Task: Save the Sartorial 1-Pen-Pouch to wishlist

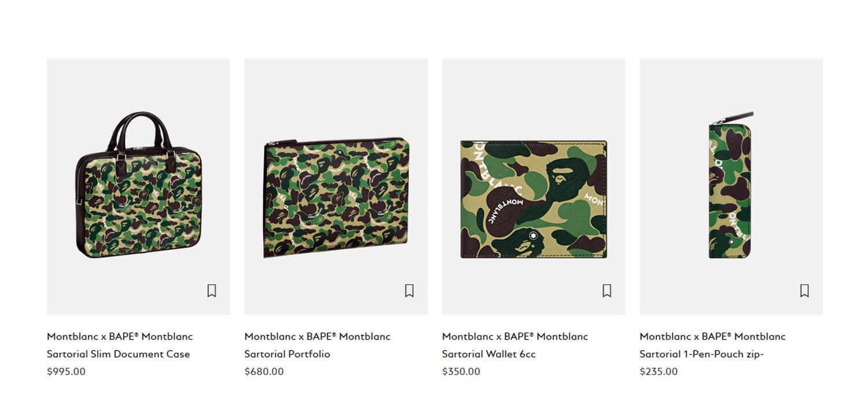Action: tap(804, 291)
